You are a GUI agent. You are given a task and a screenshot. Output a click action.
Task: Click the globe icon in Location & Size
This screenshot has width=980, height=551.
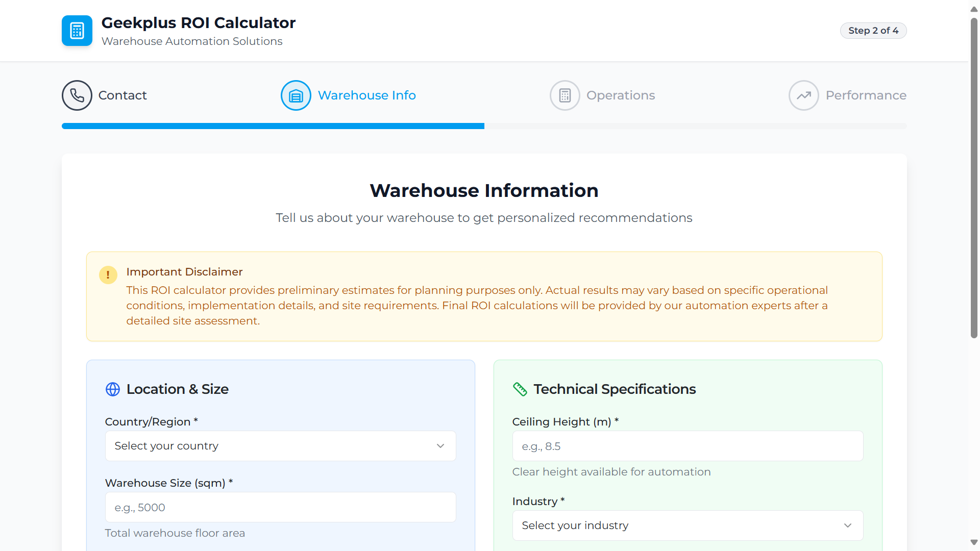tap(112, 389)
